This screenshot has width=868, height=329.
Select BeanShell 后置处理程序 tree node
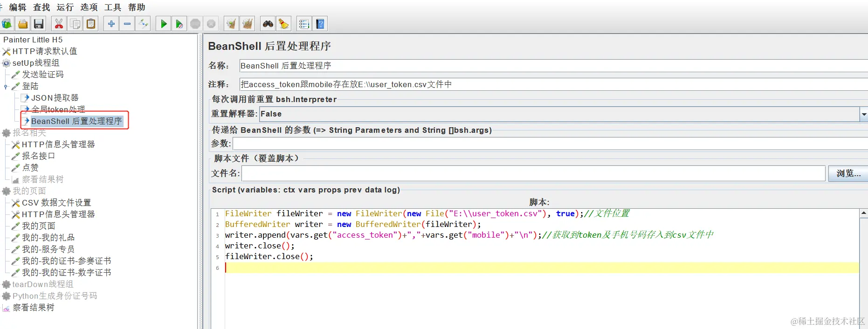pos(76,121)
